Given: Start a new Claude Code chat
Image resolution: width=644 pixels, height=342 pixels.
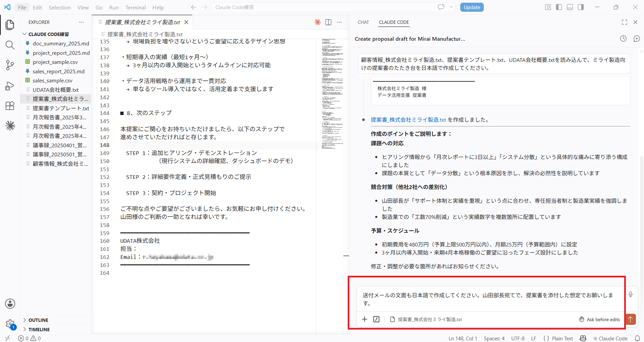Looking at the screenshot, I should [637, 39].
